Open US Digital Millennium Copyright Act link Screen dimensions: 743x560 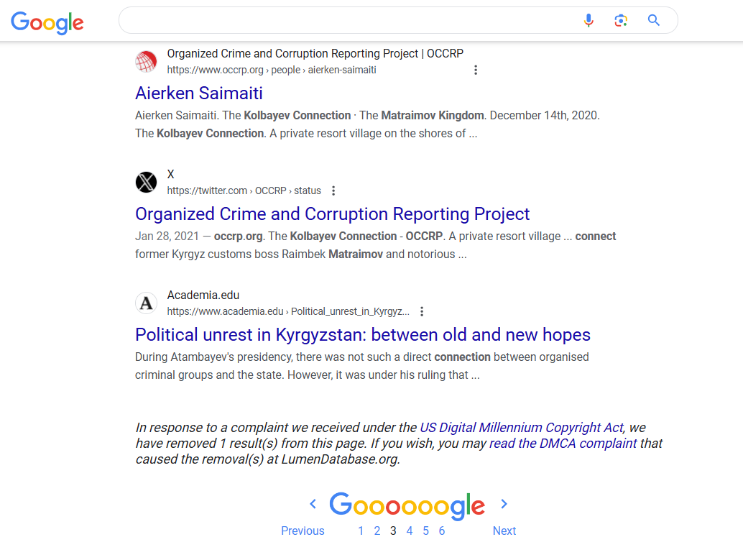click(521, 428)
